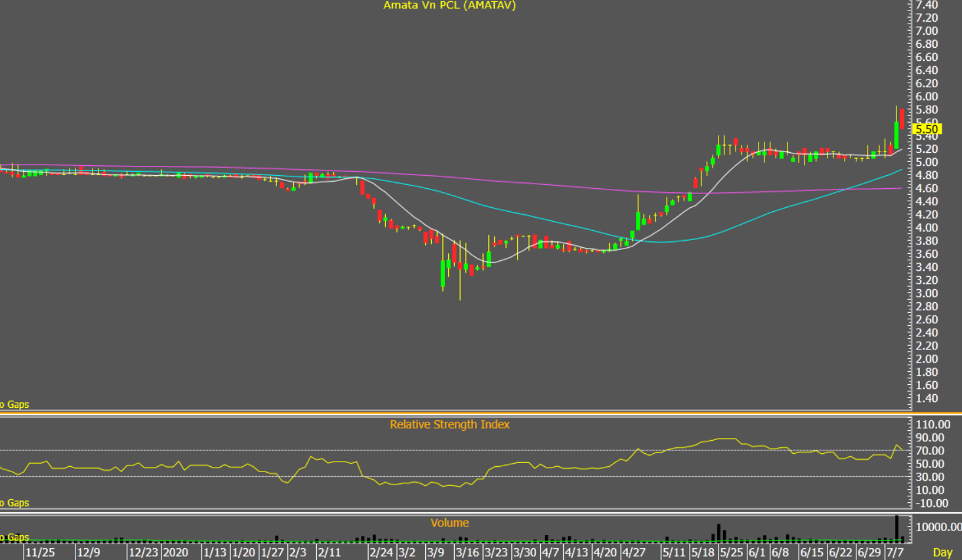Select the 3/2 date marker
The height and width of the screenshot is (560, 962).
(x=407, y=552)
